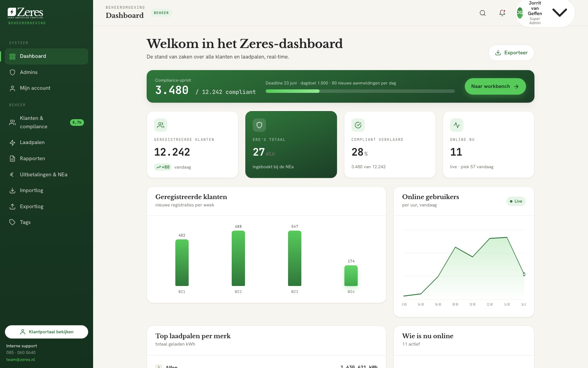This screenshot has width=588, height=368.
Task: Click the download icon in Exporteer
Action: (x=498, y=53)
